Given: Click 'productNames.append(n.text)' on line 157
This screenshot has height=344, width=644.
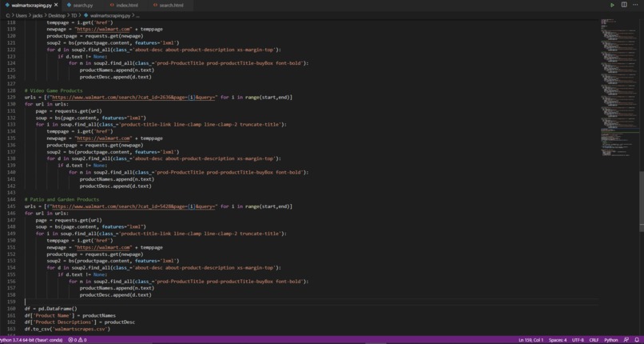Looking at the screenshot, I should 117,288.
